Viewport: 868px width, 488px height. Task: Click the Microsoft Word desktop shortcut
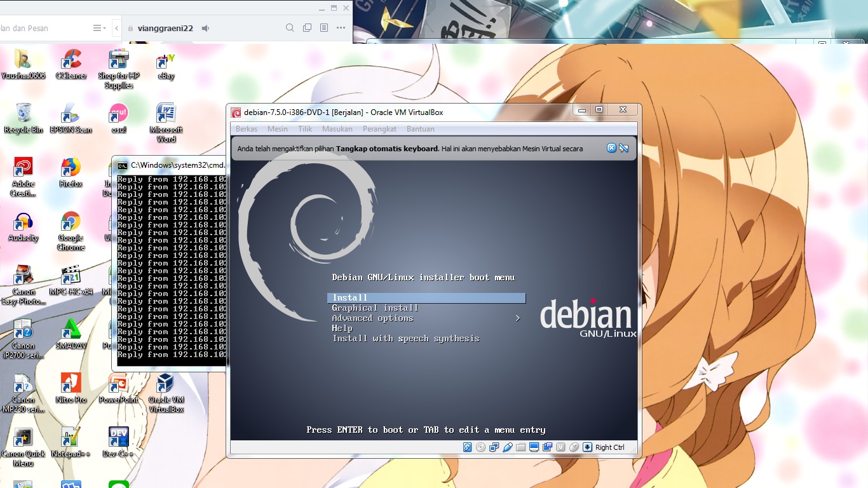166,123
